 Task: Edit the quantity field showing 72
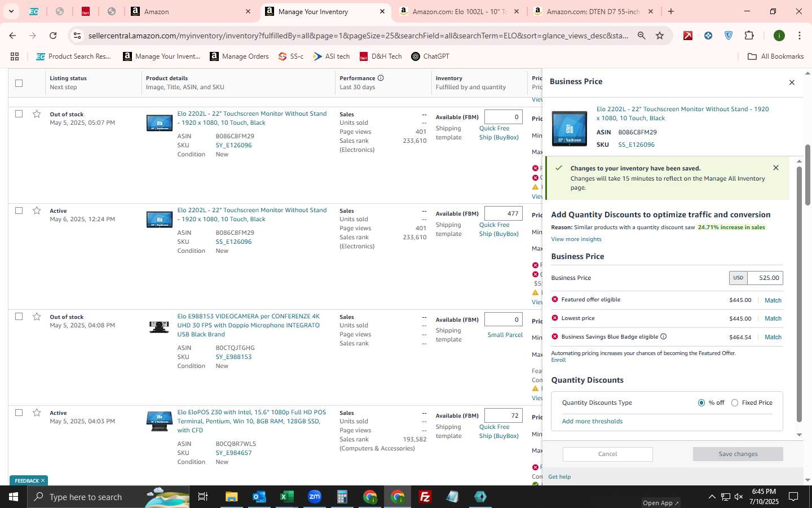503,415
